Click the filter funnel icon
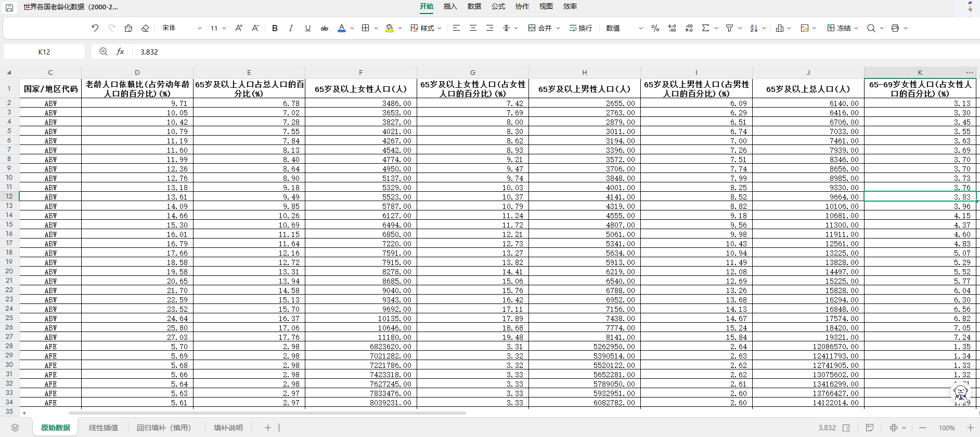The width and height of the screenshot is (980, 437). (x=729, y=28)
